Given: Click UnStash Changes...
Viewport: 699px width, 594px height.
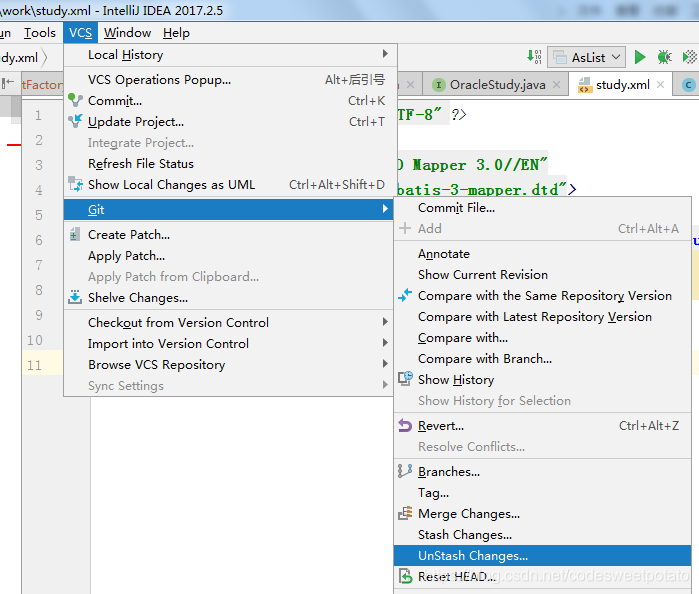Looking at the screenshot, I should 543,556.
